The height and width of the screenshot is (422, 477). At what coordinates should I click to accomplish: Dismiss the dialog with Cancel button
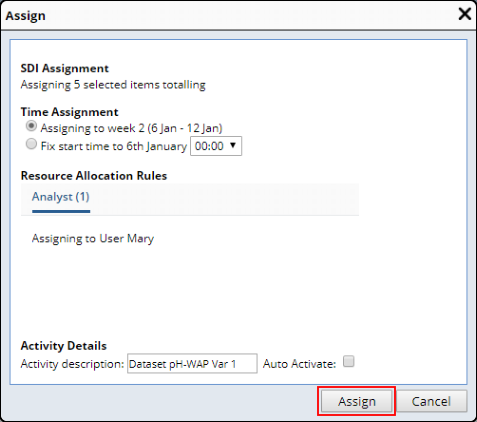(x=431, y=401)
